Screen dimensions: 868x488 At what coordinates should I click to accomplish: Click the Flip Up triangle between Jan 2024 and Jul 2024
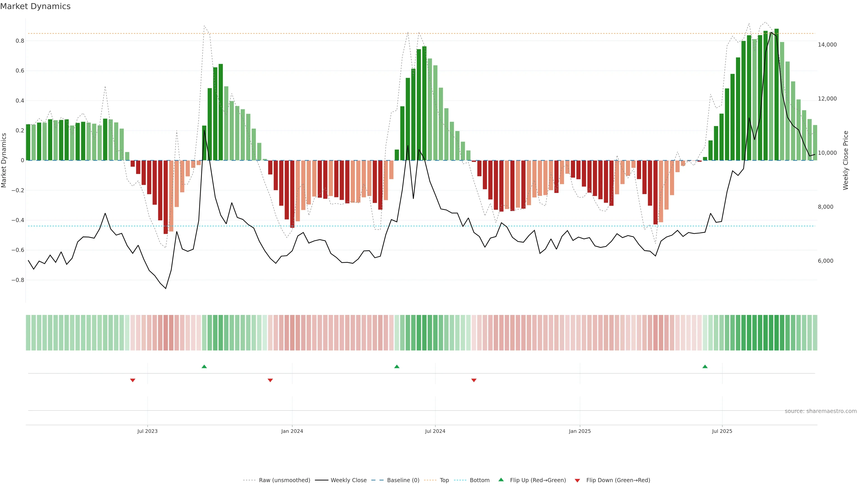397,366
